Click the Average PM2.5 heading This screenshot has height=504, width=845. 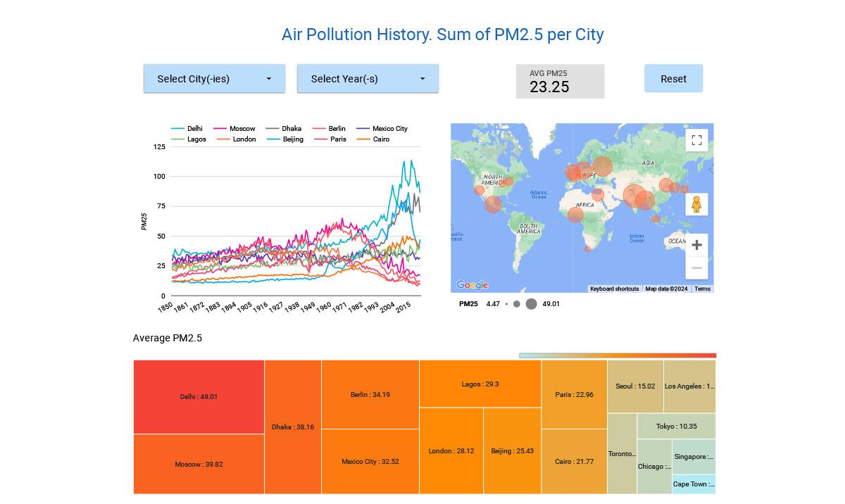point(168,338)
